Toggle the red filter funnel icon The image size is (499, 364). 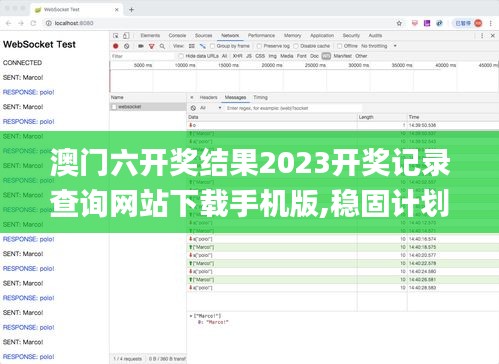coord(152,46)
